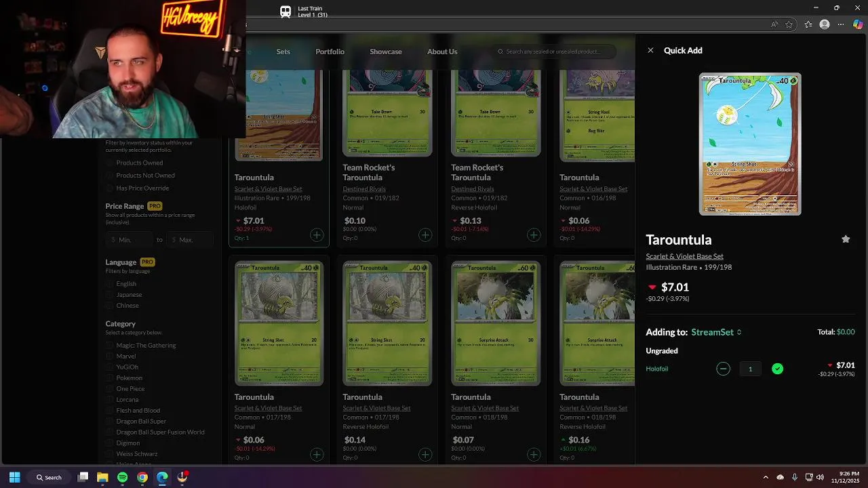
Task: Select Dragon Ball Super Fusion World category
Action: click(x=109, y=432)
